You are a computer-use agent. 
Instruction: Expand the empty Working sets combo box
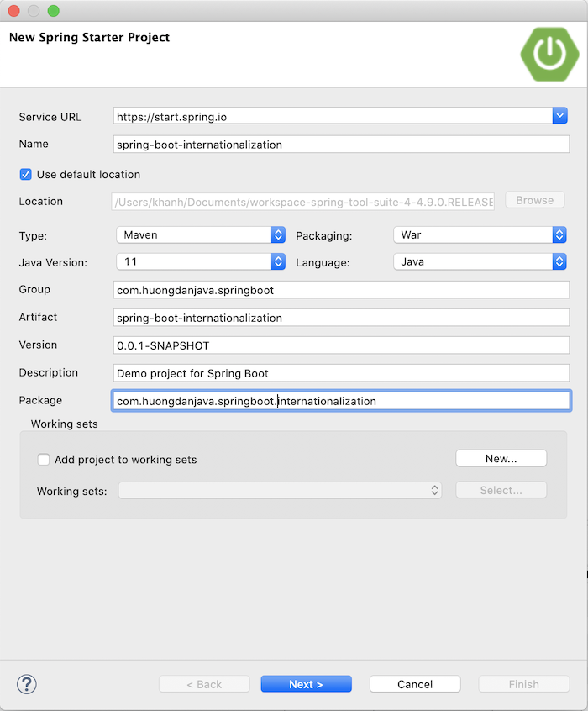[x=433, y=490]
